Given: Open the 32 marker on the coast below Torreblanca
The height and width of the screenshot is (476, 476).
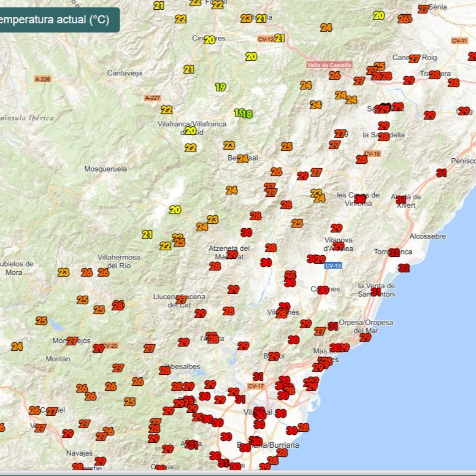Looking at the screenshot, I should (404, 268).
